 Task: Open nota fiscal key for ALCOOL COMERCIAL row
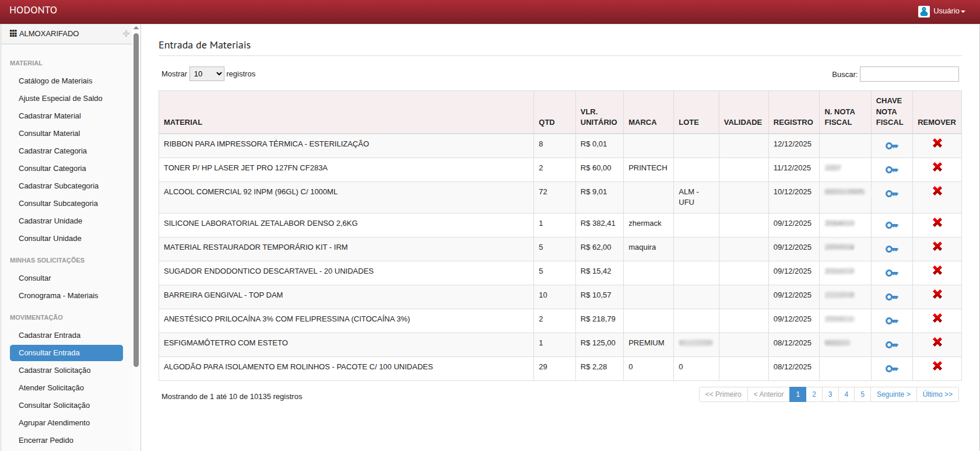click(x=891, y=194)
